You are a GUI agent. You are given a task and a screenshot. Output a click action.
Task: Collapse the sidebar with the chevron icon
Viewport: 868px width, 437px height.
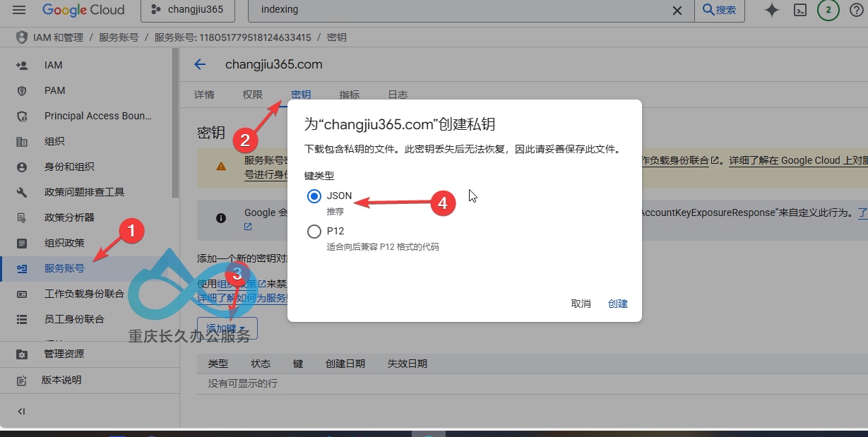(22, 411)
